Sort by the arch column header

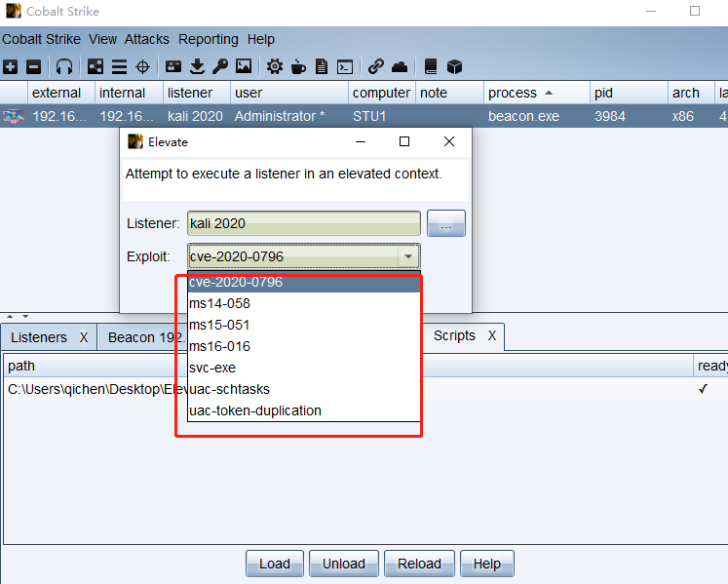[x=691, y=93]
